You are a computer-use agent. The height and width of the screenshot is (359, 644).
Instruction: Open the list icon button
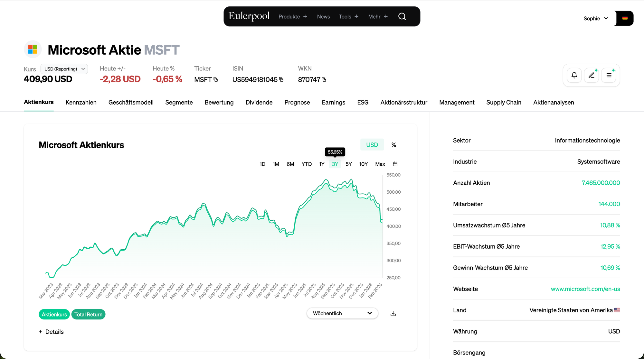click(609, 75)
